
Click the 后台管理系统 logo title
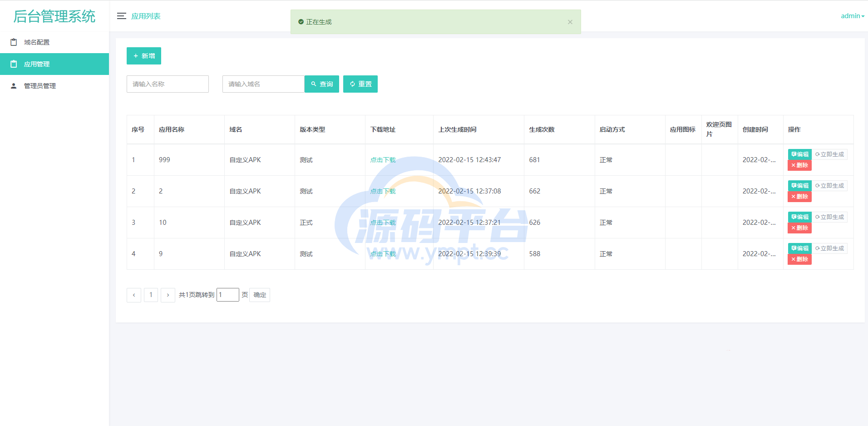[x=54, y=16]
